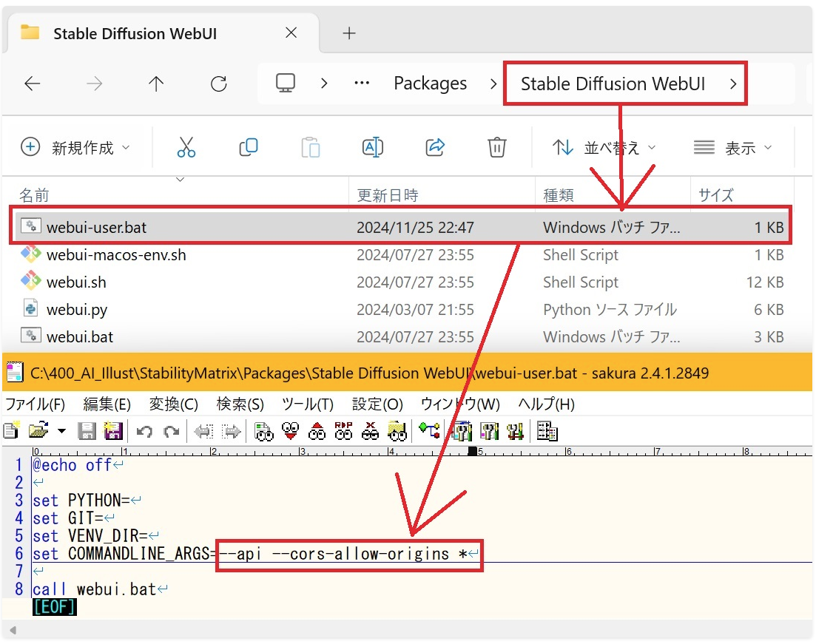816x644 pixels.
Task: Open the 表示 view dropdown
Action: point(732,148)
